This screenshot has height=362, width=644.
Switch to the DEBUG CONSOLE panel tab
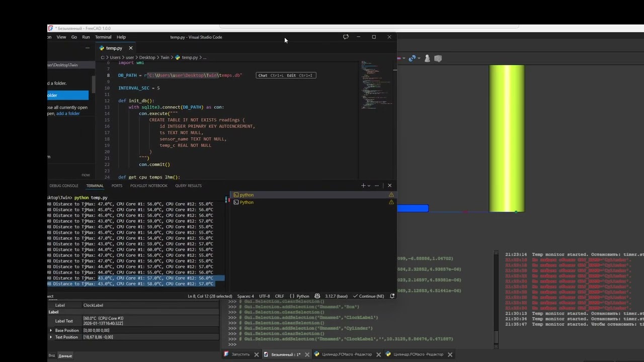click(x=64, y=186)
